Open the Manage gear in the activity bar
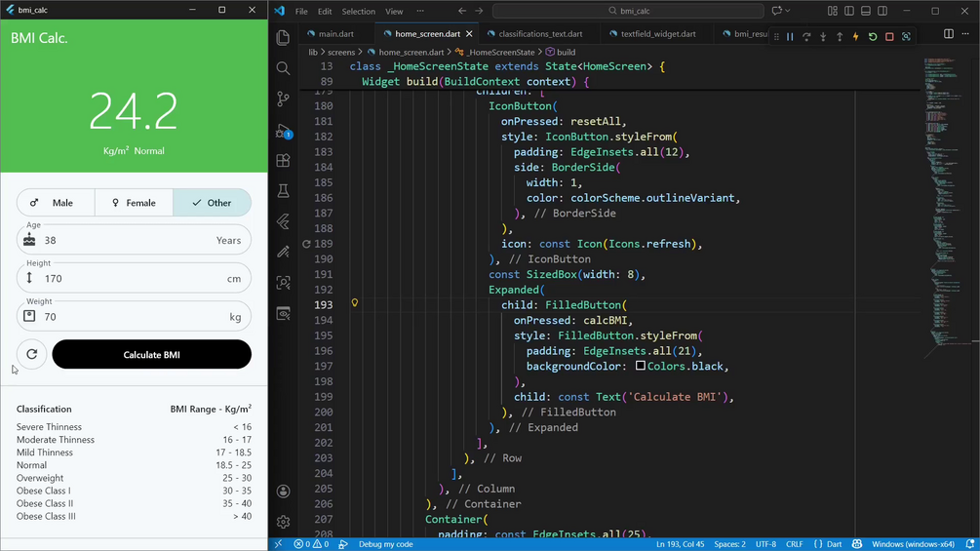Viewport: 980px width, 551px height. point(283,522)
